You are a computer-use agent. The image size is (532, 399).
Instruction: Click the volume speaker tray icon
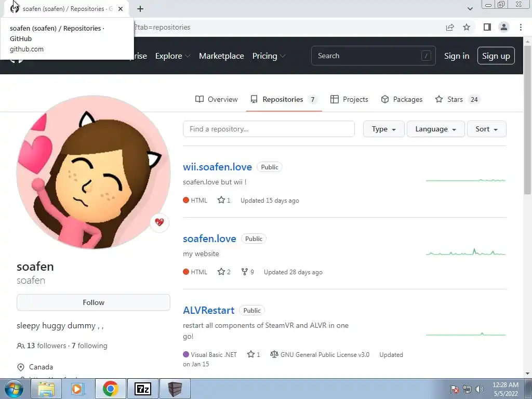click(480, 389)
